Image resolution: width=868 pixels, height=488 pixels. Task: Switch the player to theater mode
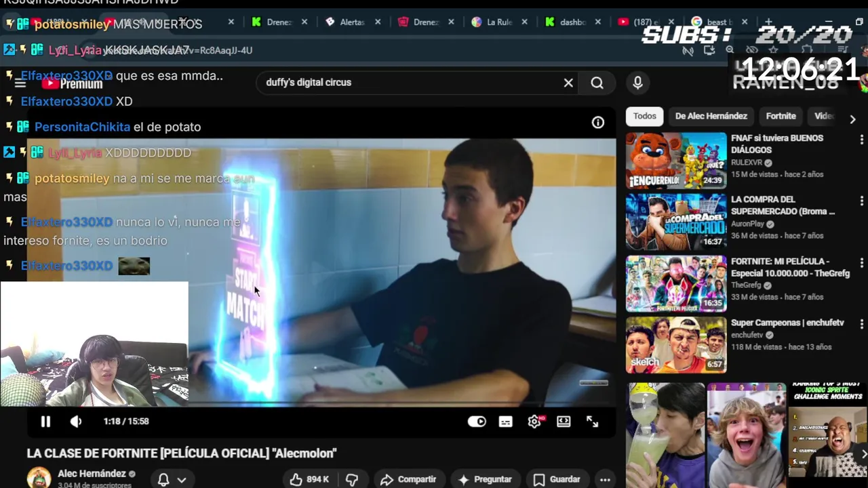564,422
